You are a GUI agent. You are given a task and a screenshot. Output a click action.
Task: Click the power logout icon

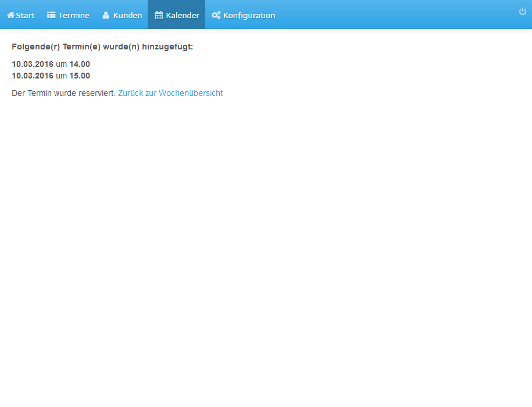tap(523, 12)
